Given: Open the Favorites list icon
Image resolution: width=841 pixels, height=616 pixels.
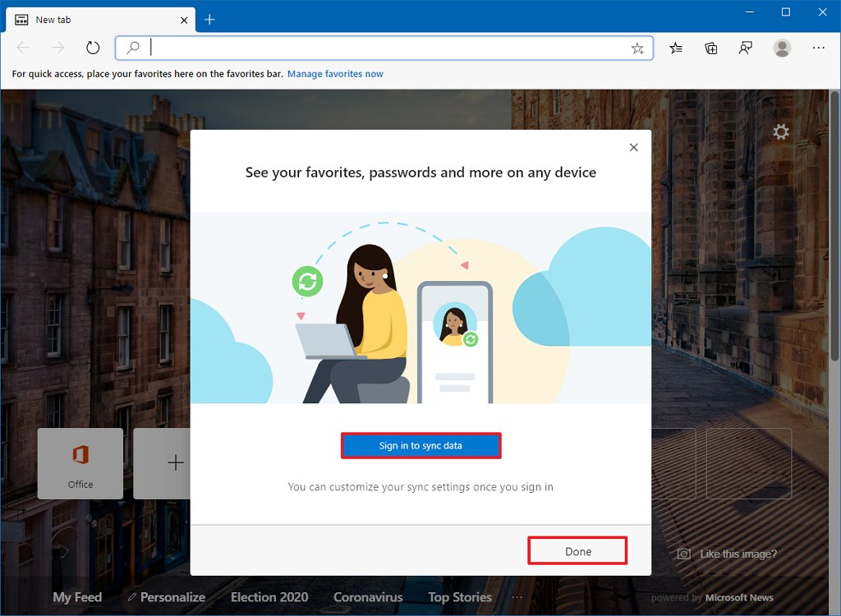Looking at the screenshot, I should tap(676, 48).
